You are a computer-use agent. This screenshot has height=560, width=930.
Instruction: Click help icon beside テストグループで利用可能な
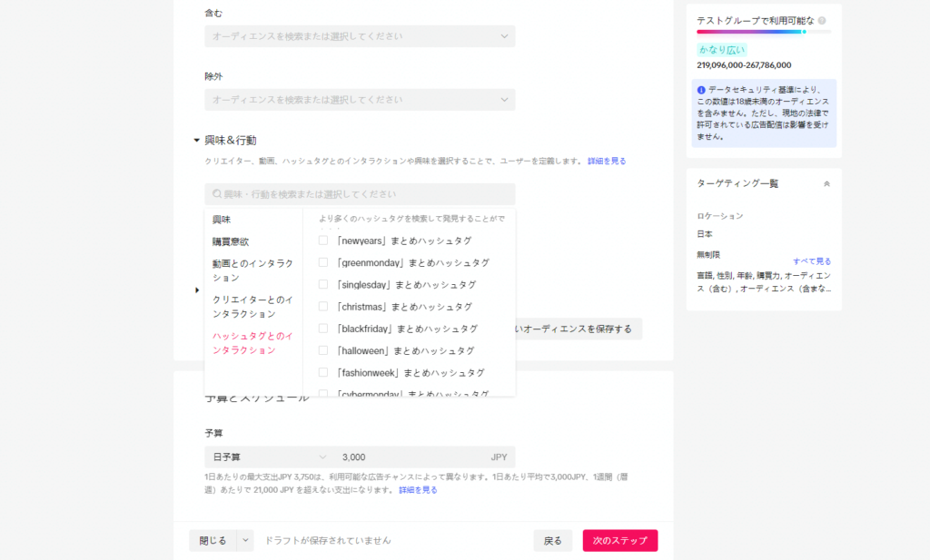pyautogui.click(x=822, y=20)
